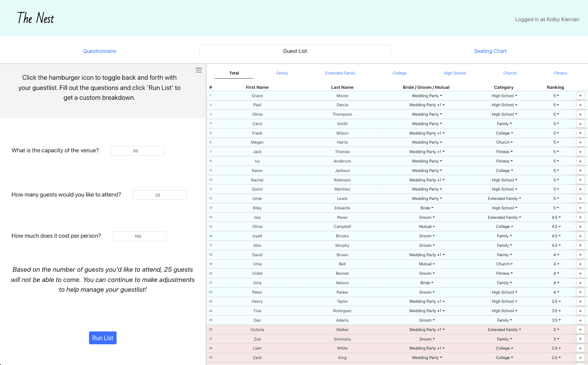Open Victoria Walker's Extended Family dropdown
Viewport: 588px width, 365px height.
[x=504, y=329]
